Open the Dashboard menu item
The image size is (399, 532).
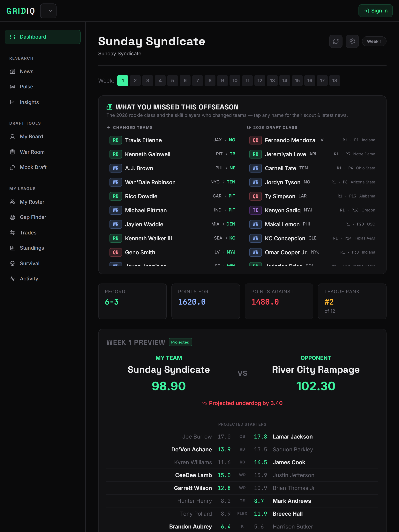(43, 37)
